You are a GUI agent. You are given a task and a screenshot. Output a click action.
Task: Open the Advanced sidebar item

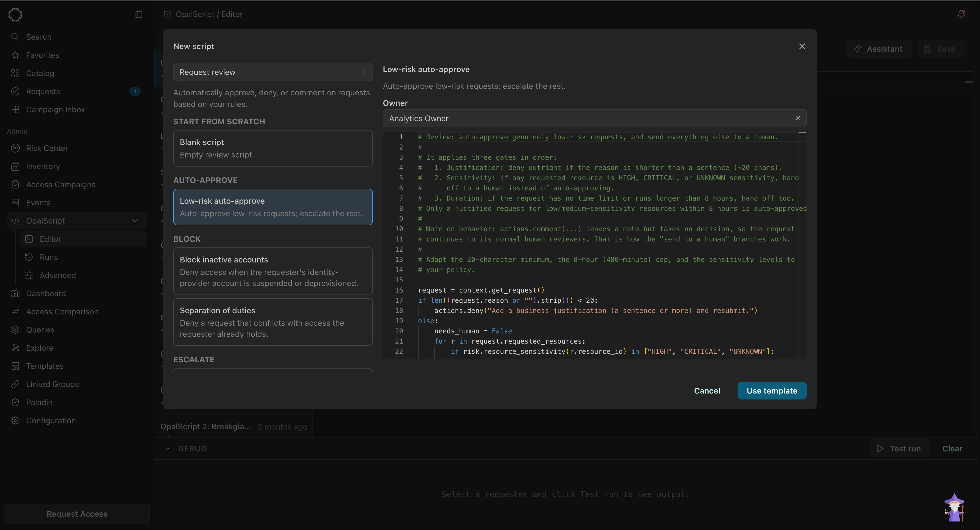point(84,275)
